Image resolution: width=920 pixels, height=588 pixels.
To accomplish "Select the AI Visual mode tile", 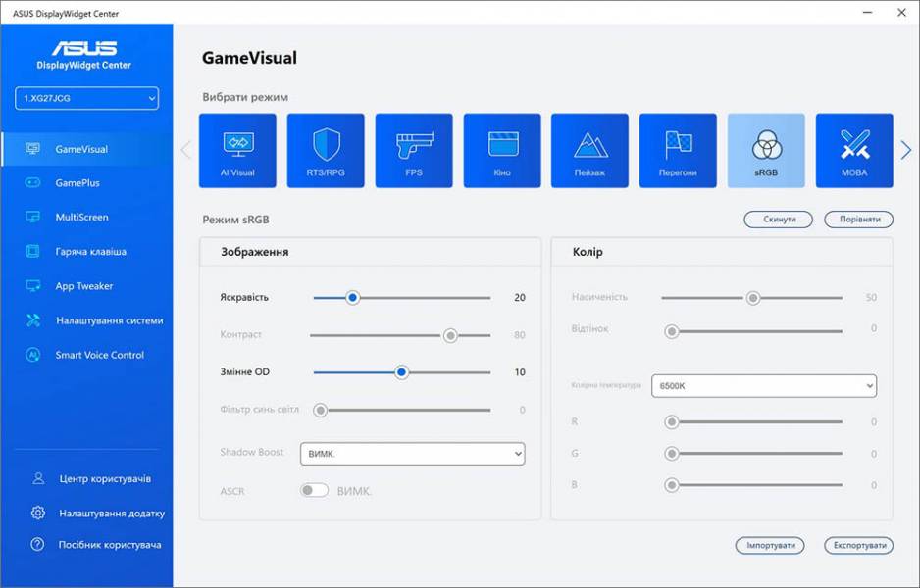I will point(237,151).
